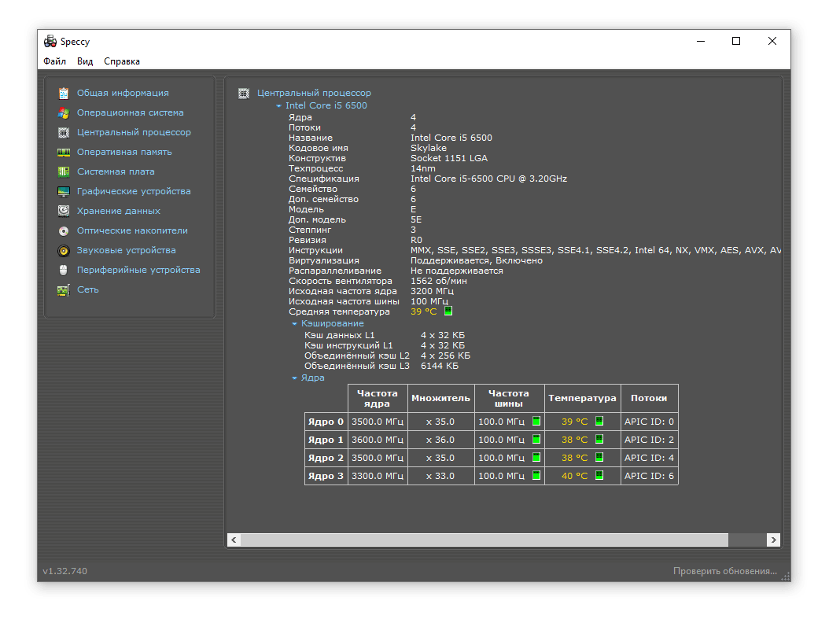Screen dimensions: 840x619
Task: Select the Оперативная память RAM icon
Action: [64, 152]
